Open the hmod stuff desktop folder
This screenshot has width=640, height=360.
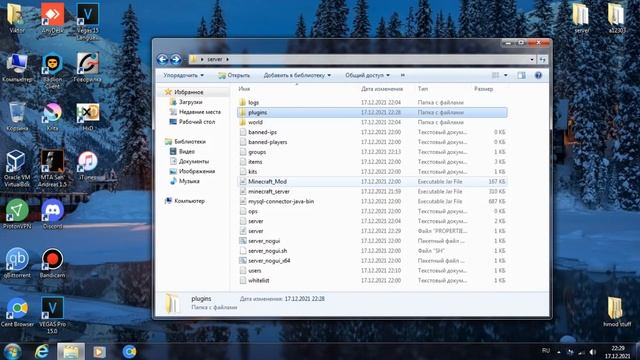tap(616, 312)
